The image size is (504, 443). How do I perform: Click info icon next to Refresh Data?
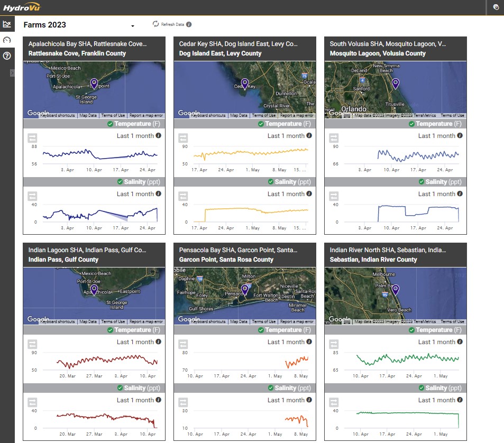click(189, 24)
